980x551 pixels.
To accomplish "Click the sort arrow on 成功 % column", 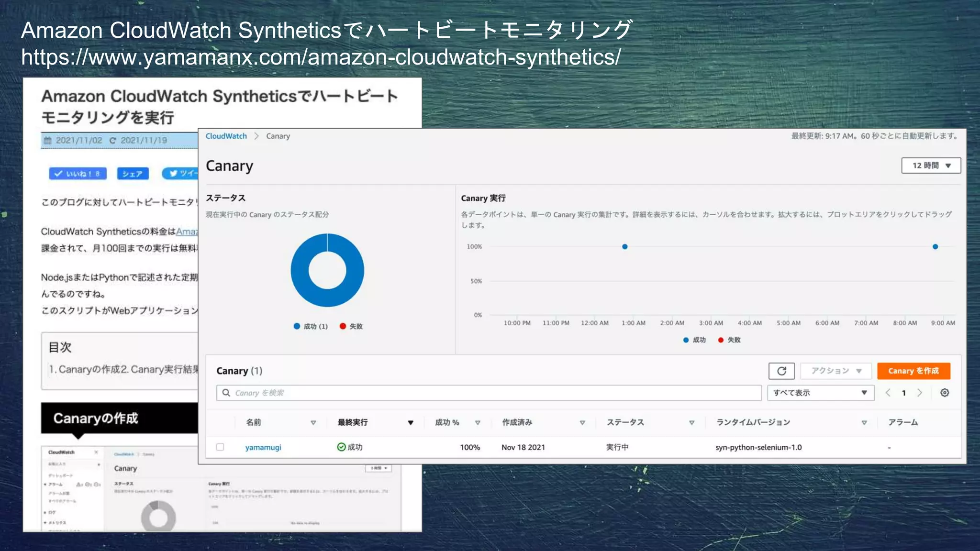I will tap(478, 422).
